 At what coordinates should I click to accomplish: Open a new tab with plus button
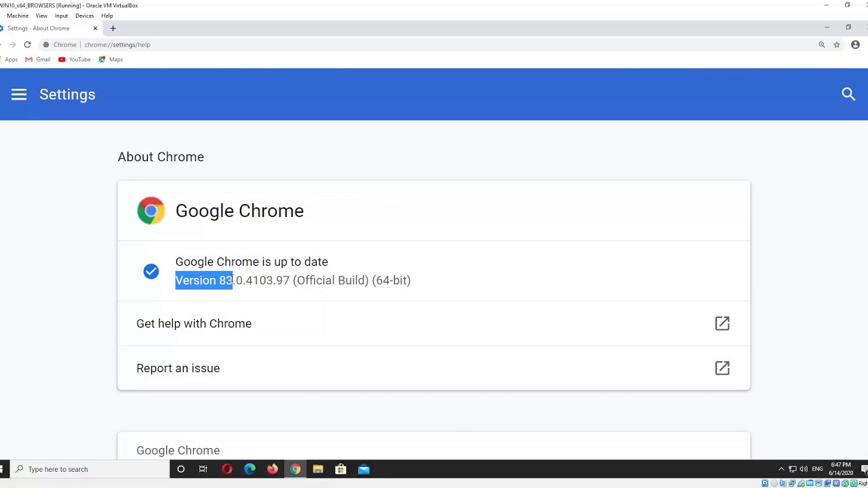pos(113,28)
